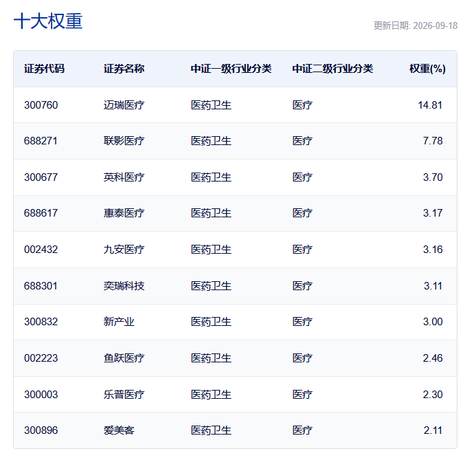The height and width of the screenshot is (460, 476).
Task: Click the 中证二级行业分类 column header
Action: (x=332, y=69)
